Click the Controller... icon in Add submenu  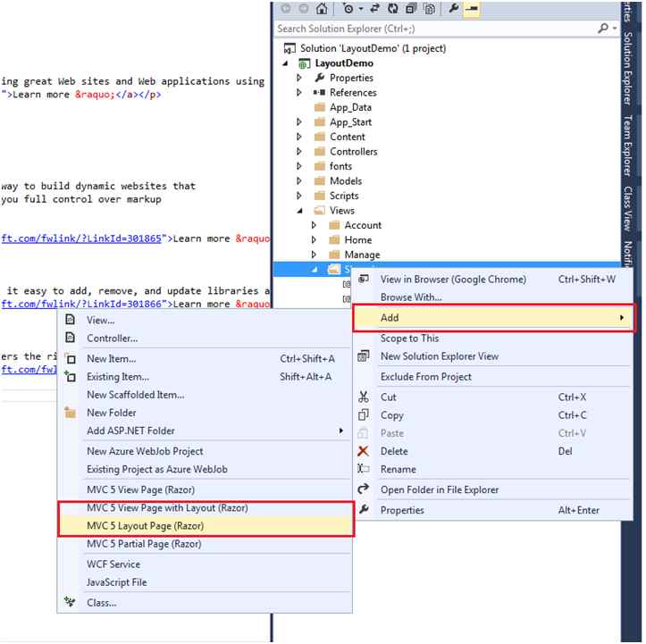(71, 338)
